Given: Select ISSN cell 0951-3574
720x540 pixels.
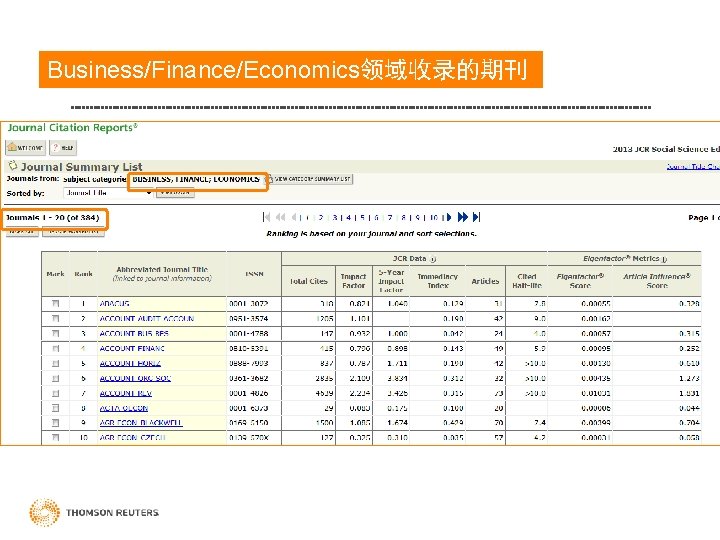Looking at the screenshot, I should (248, 319).
